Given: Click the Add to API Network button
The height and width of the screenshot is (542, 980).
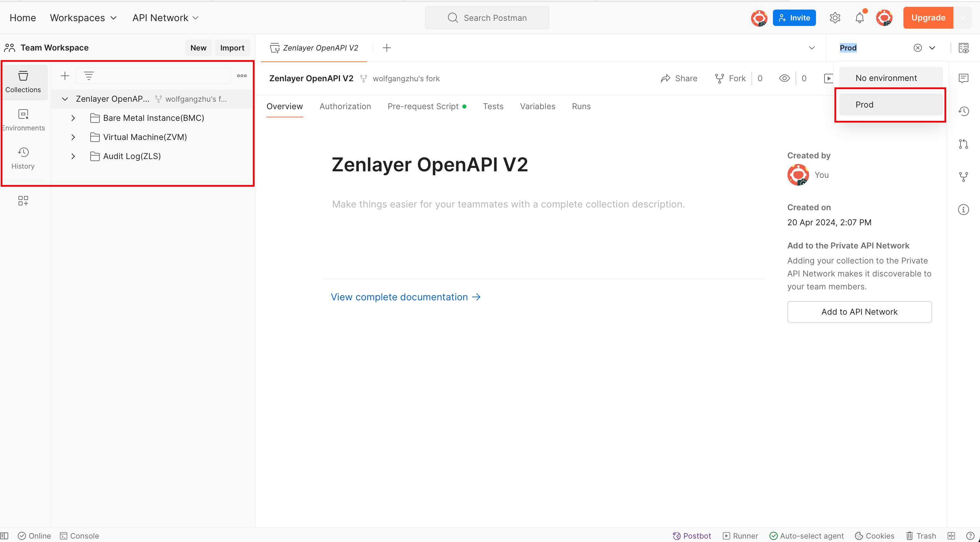Looking at the screenshot, I should pos(859,312).
